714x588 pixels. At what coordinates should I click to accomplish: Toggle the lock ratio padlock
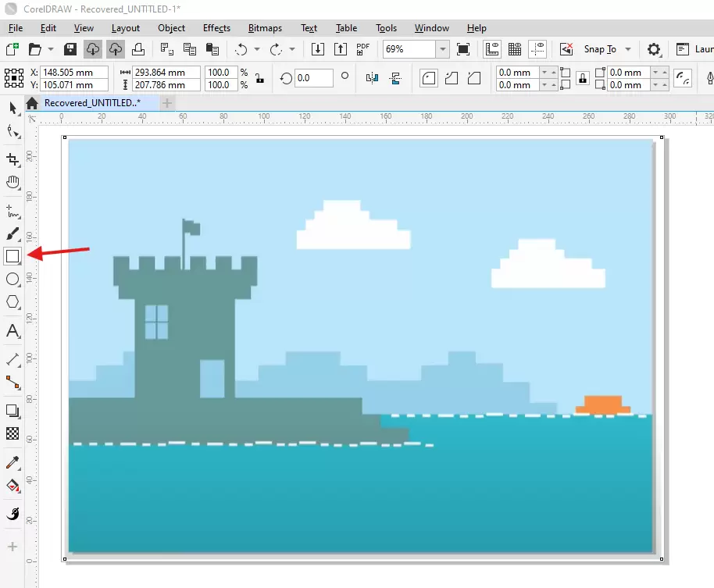click(259, 79)
